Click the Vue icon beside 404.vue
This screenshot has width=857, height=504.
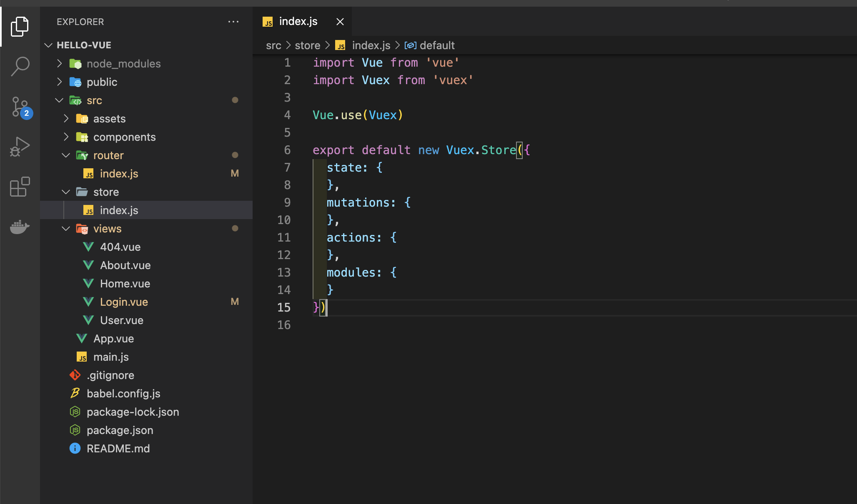[88, 247]
